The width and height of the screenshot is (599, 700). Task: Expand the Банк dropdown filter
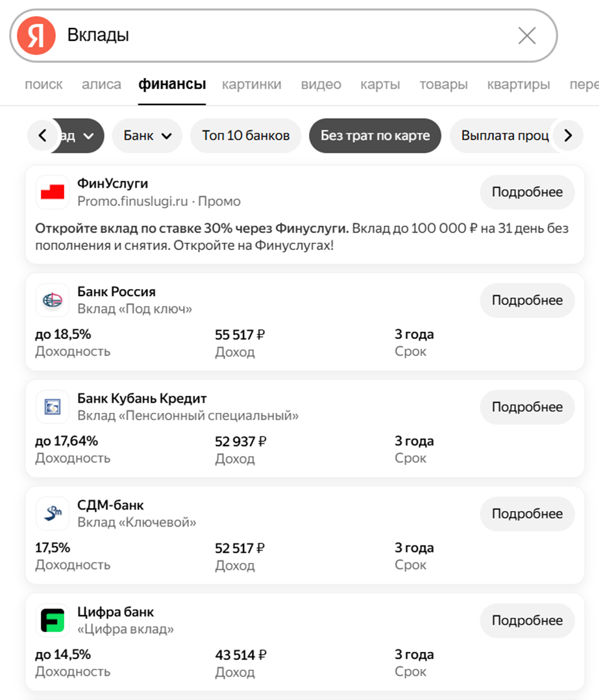coord(147,136)
